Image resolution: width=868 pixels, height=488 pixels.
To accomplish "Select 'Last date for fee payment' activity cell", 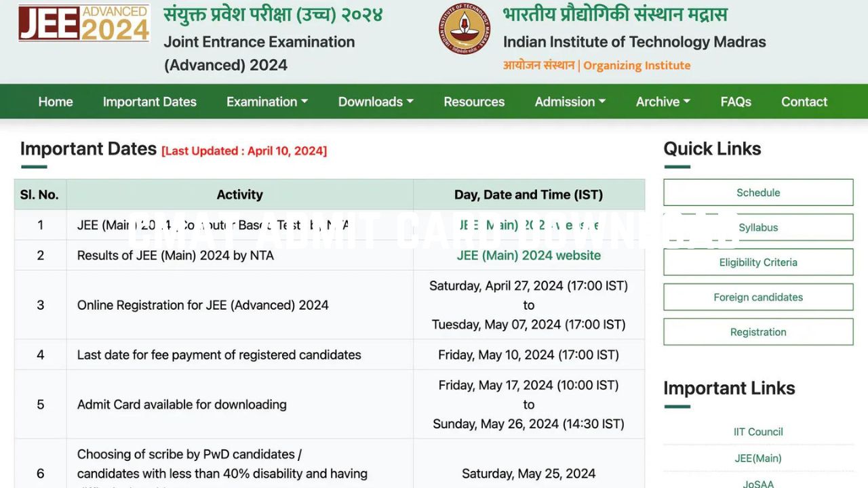I will click(240, 354).
